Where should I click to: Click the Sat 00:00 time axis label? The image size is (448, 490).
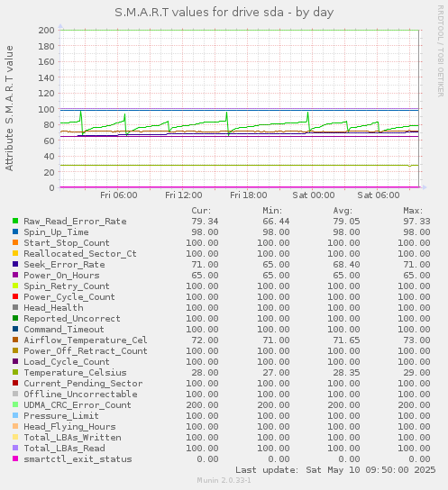point(314,195)
